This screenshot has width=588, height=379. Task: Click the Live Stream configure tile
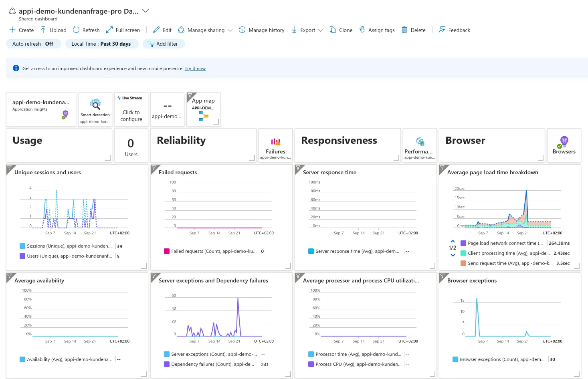click(x=131, y=109)
